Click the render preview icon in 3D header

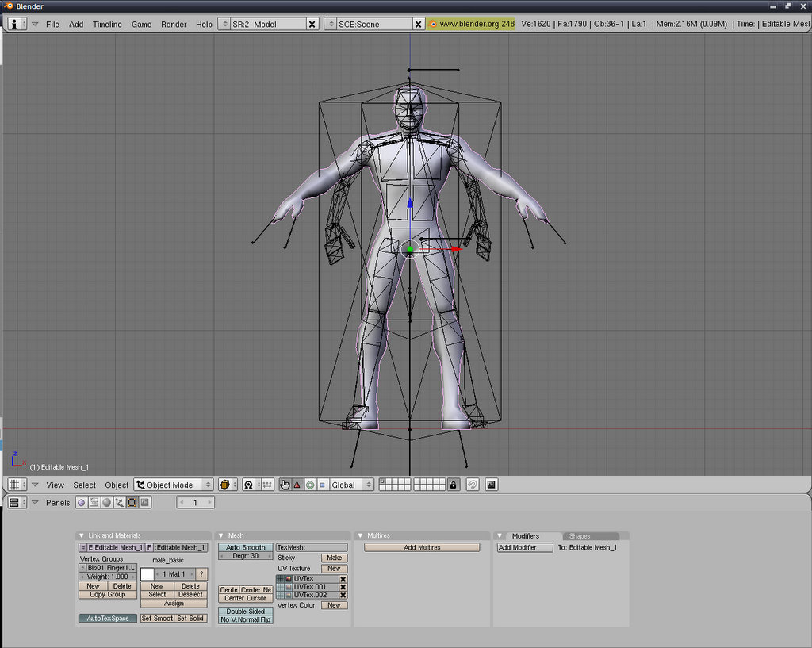[x=492, y=485]
